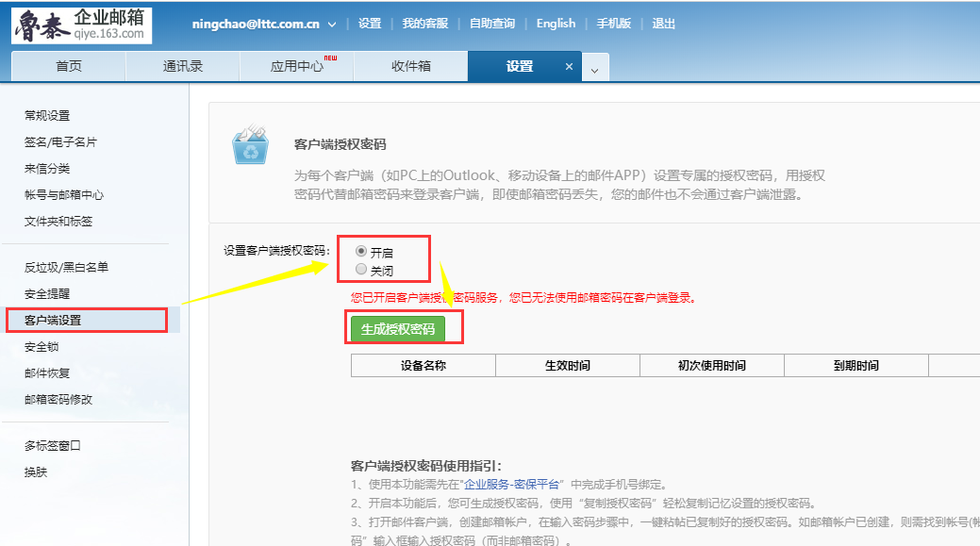Click the 设备名称 column header
The image size is (980, 546).
click(x=423, y=366)
